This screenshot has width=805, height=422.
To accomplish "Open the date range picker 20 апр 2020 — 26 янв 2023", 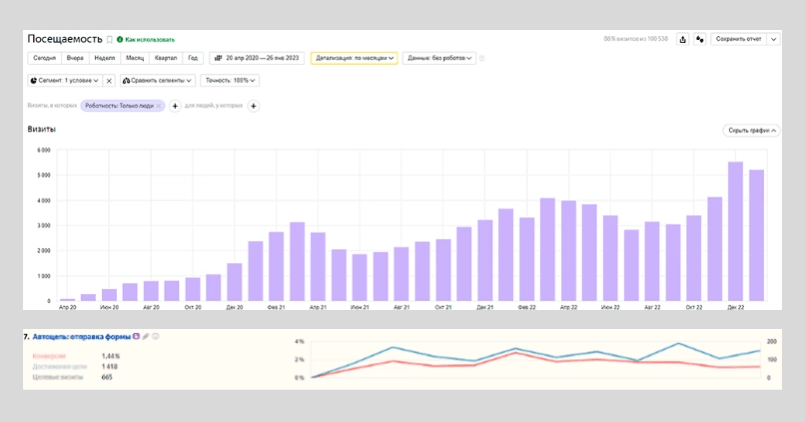I will (x=257, y=58).
